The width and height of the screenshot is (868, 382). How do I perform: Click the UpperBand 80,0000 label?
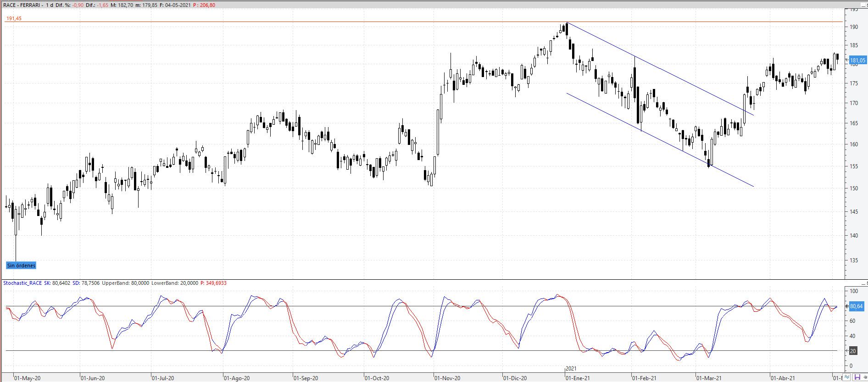pyautogui.click(x=125, y=283)
